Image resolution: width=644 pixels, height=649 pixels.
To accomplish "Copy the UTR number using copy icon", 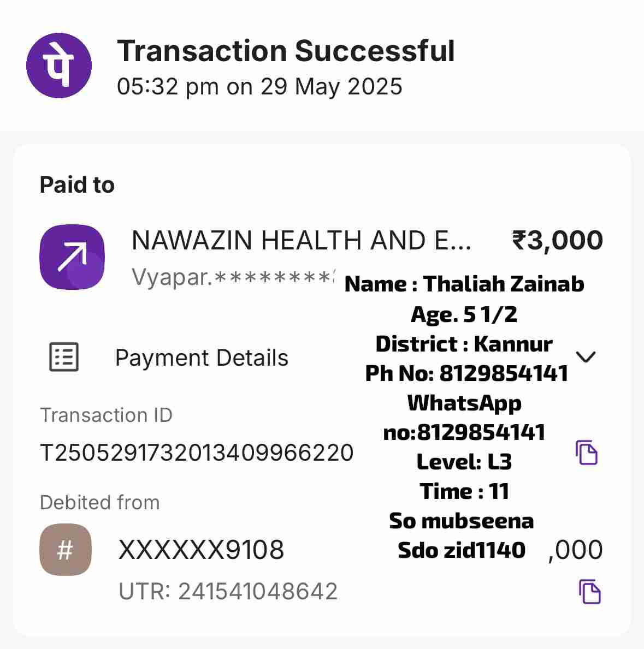I will 589,592.
